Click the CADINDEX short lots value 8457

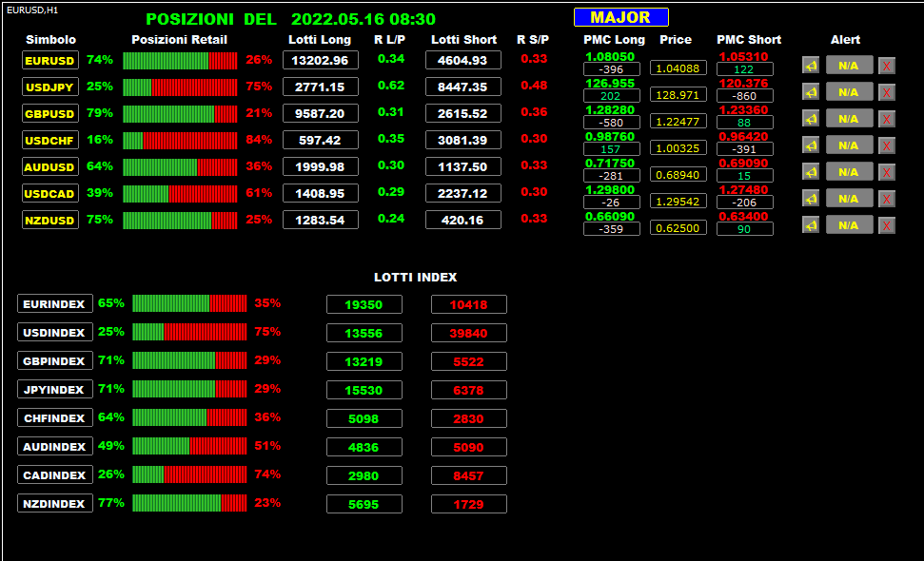[x=468, y=475]
